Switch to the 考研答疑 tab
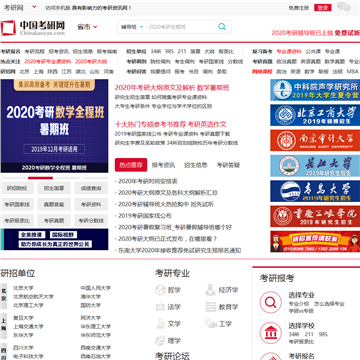This screenshot has height=360, width=360. [228, 165]
